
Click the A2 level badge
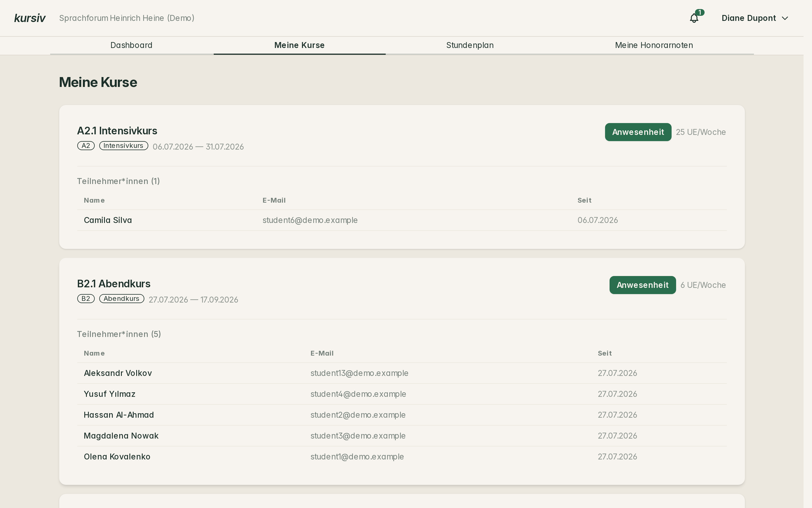(86, 146)
